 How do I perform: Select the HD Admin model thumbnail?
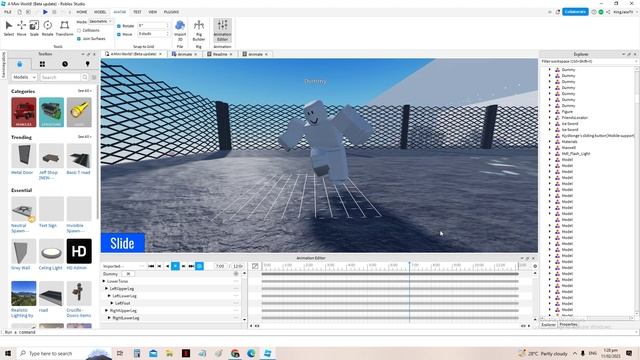[x=79, y=251]
